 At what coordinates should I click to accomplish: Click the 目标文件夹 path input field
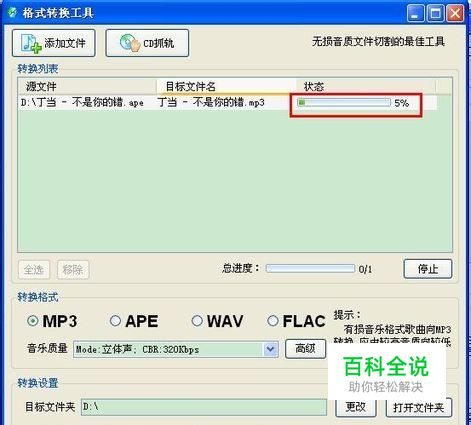coord(204,407)
